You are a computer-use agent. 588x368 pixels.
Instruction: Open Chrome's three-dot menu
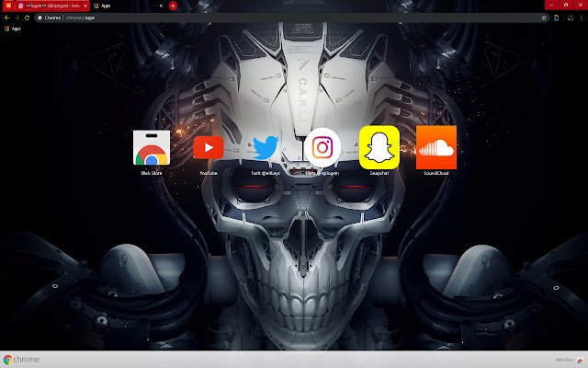tap(582, 17)
